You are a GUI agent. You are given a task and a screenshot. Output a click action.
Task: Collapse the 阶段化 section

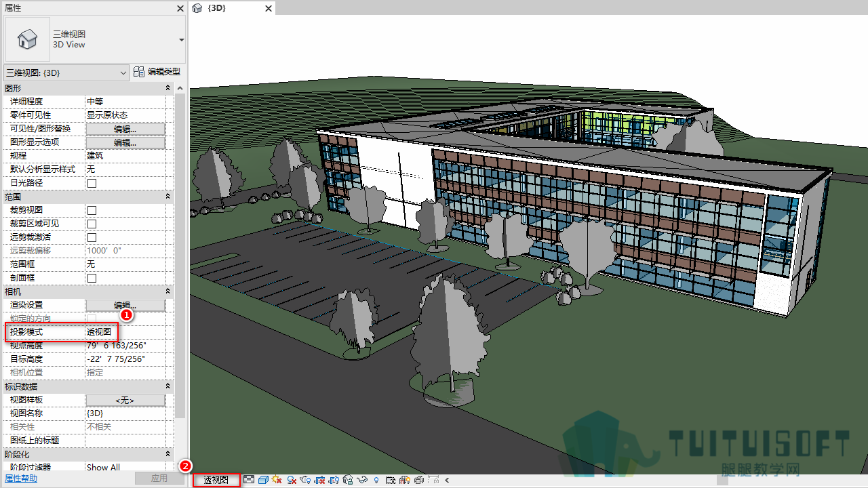point(168,454)
